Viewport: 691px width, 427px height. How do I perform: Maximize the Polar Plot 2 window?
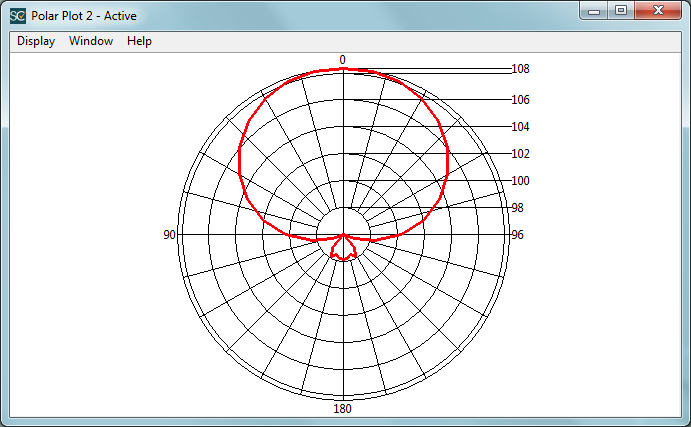click(x=621, y=11)
